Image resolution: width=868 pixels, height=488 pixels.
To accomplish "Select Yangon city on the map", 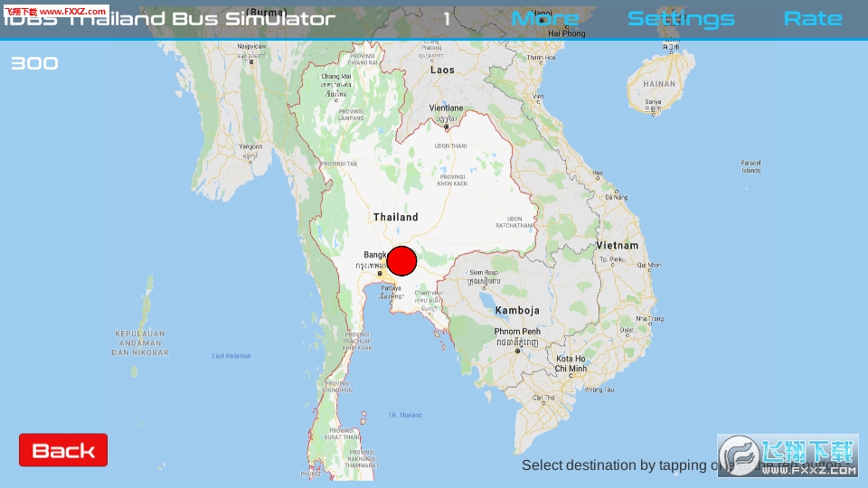I will 250,146.
